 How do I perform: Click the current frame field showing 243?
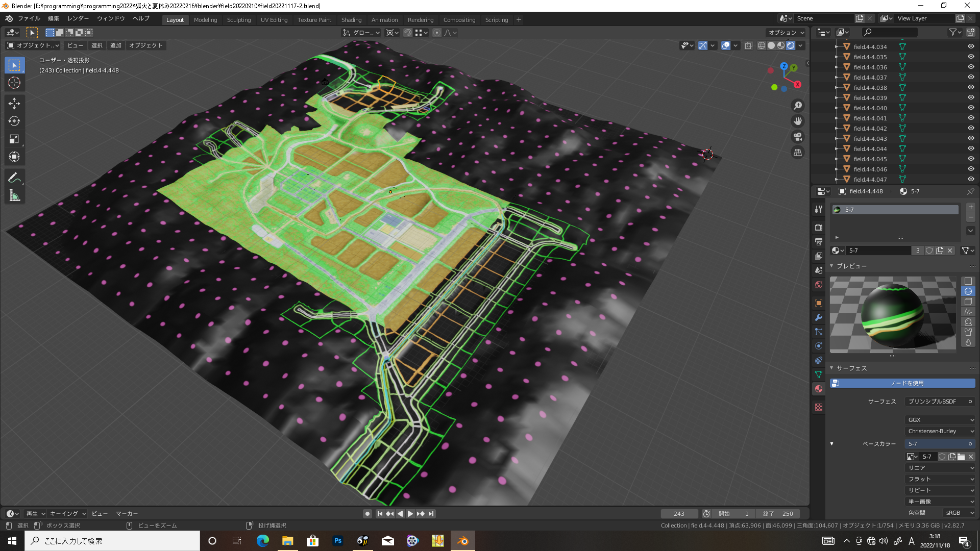coord(679,514)
